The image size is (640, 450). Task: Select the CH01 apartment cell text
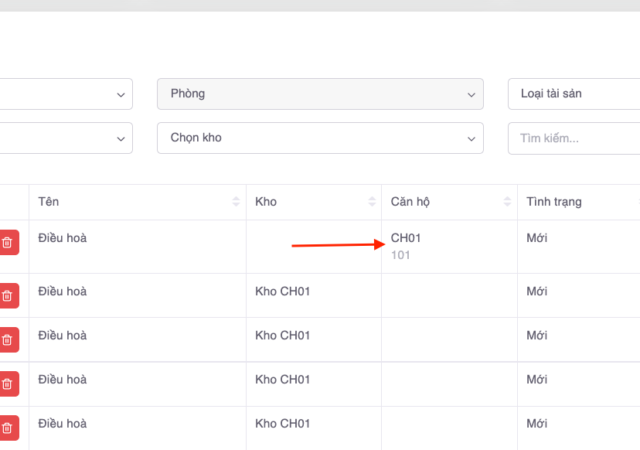(406, 238)
